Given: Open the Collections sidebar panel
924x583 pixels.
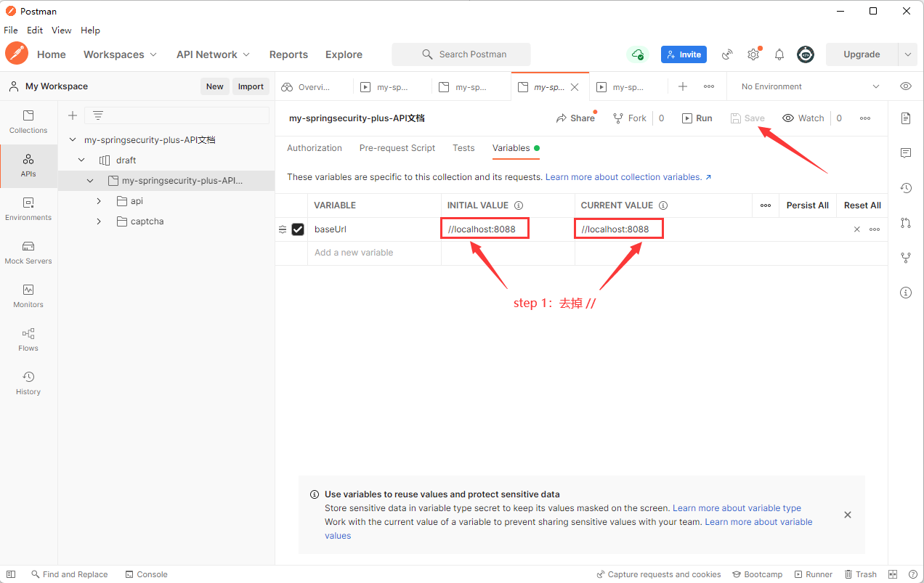Looking at the screenshot, I should [28, 122].
